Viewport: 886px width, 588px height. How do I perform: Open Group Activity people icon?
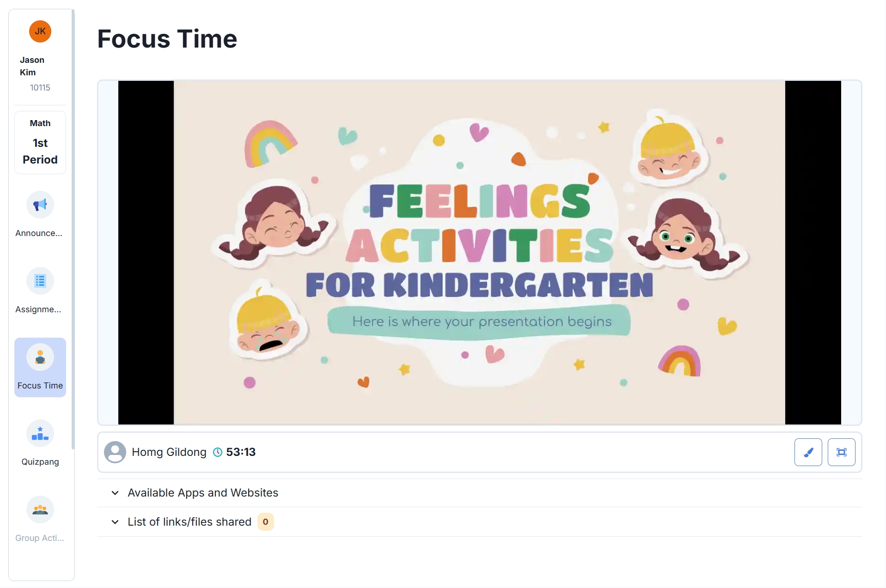point(40,509)
